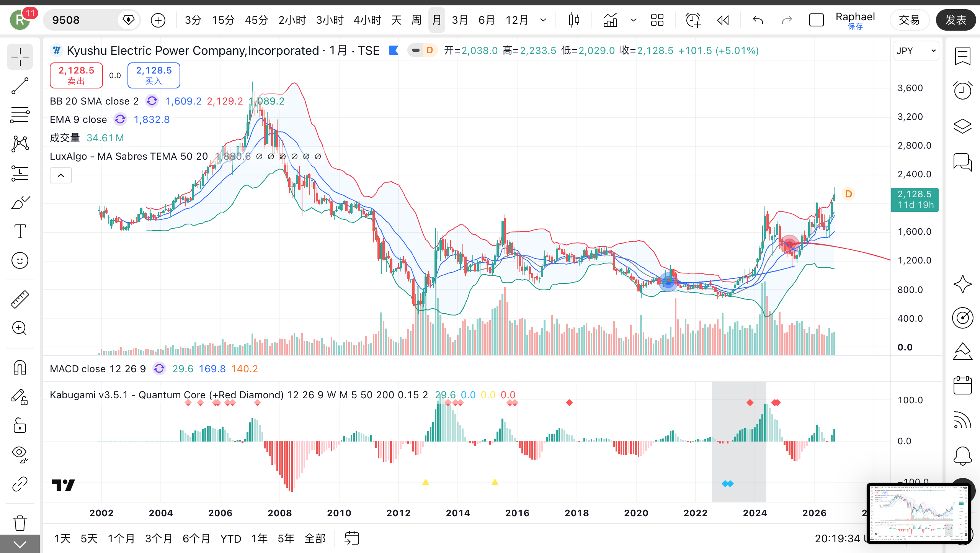
Task: Open the layout templates grid
Action: (657, 20)
